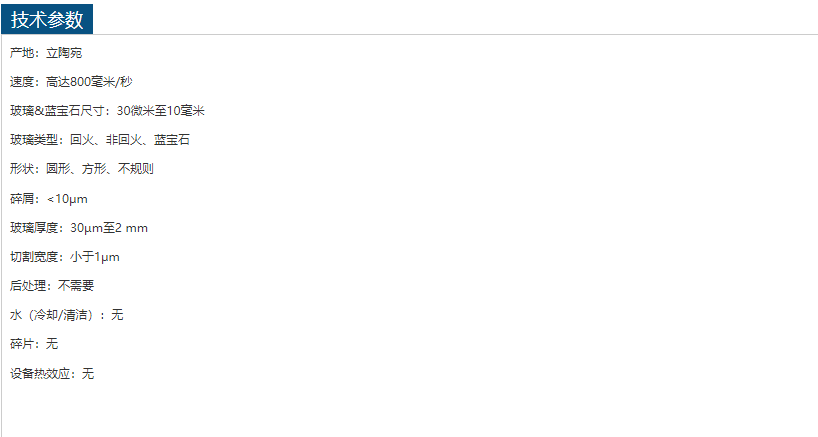Click the 形状 shapes line

[82, 169]
